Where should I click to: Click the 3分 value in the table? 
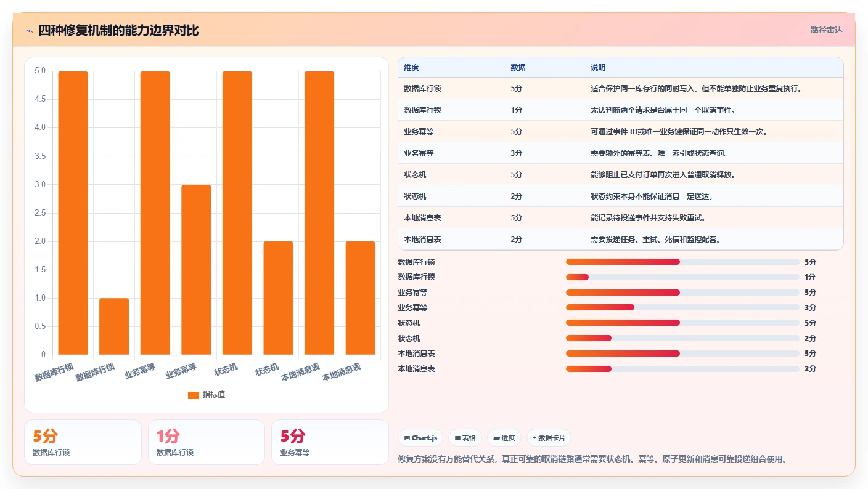tap(517, 153)
